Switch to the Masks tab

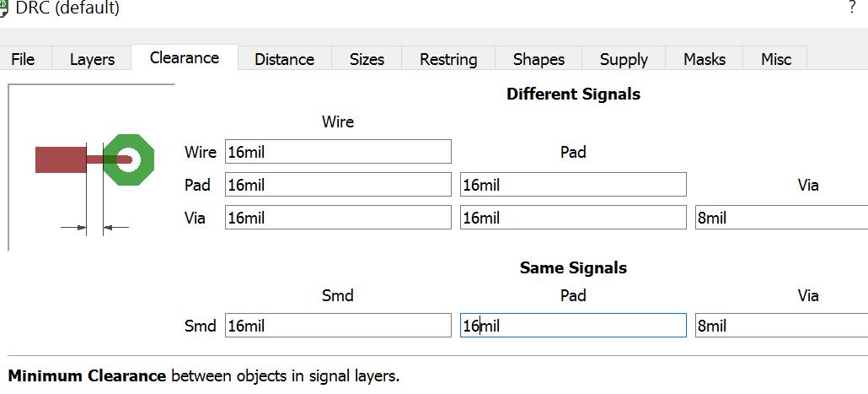coord(705,59)
